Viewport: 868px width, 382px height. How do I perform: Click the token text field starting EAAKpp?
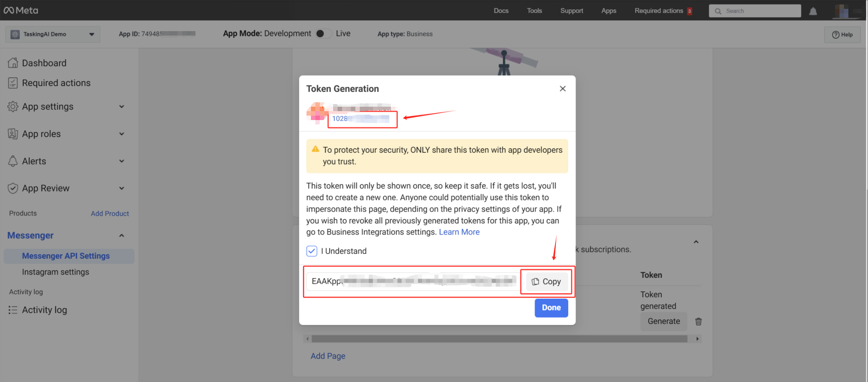tap(413, 282)
